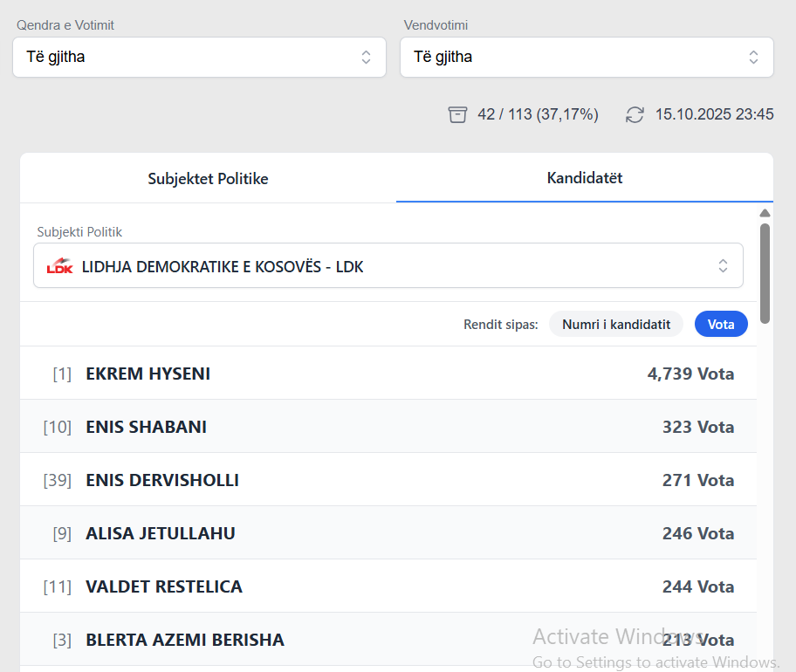Click the chevron on the Qendra e Votimit selector
The height and width of the screenshot is (672, 796).
(367, 57)
